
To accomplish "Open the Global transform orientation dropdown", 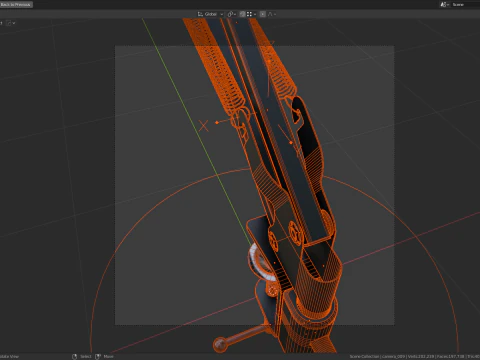I will pyautogui.click(x=210, y=14).
